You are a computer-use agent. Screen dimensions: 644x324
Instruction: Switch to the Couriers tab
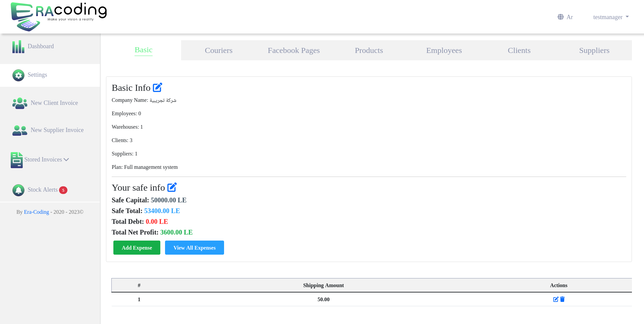coord(218,51)
